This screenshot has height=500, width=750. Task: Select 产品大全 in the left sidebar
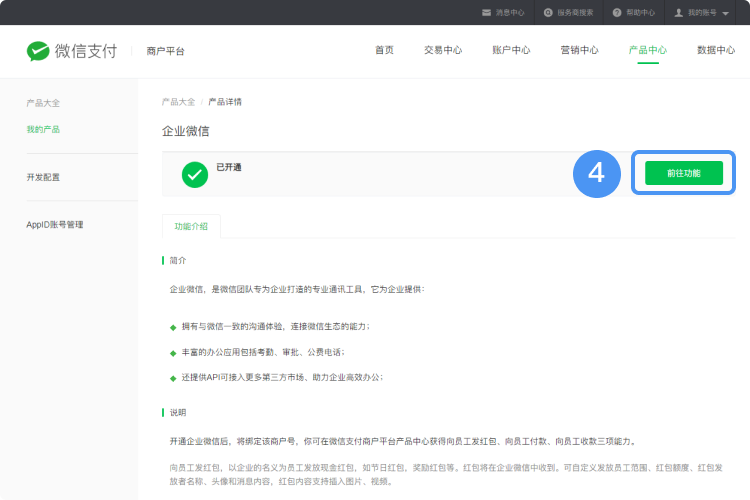tap(43, 103)
